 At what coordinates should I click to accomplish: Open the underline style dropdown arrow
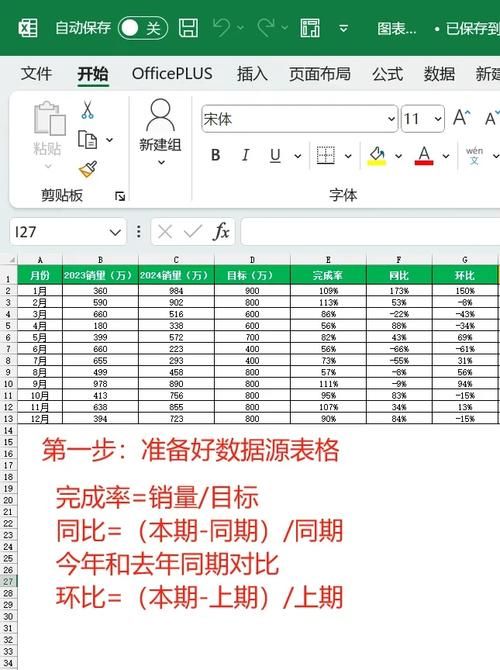pyautogui.click(x=297, y=156)
